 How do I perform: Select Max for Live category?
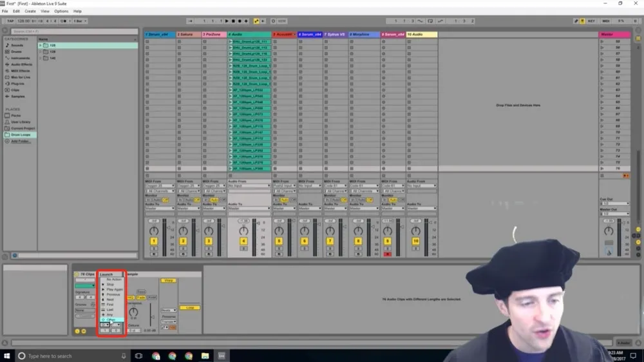click(21, 77)
